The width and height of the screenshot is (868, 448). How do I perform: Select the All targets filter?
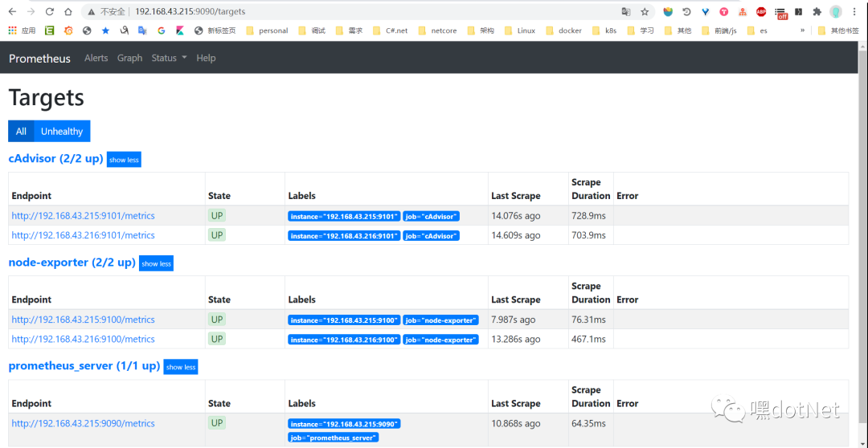click(21, 132)
